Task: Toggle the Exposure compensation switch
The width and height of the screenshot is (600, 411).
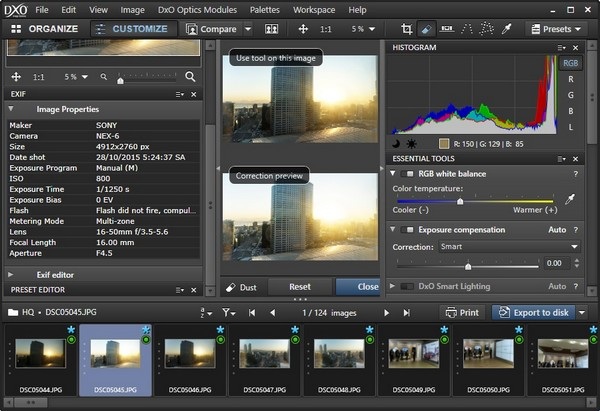Action: (407, 230)
